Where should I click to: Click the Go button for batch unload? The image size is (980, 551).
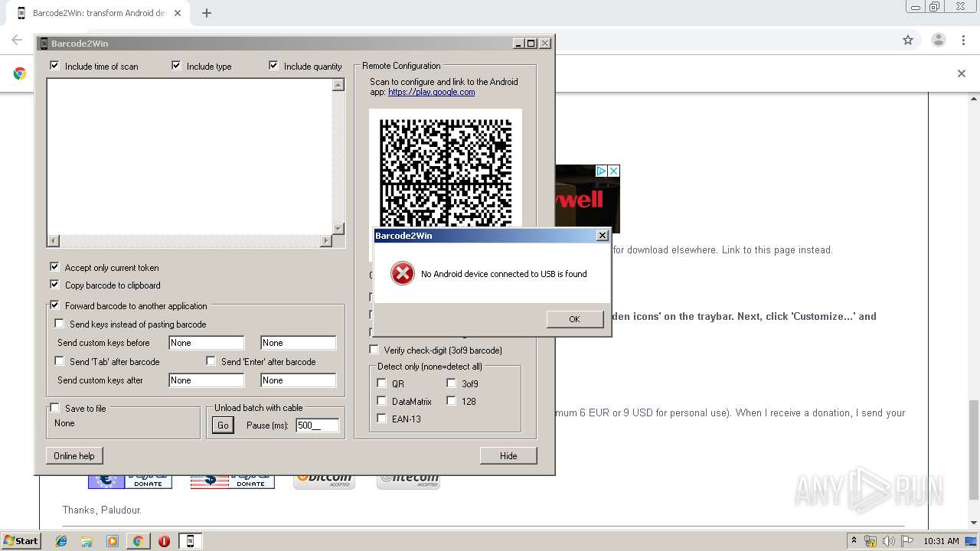pyautogui.click(x=222, y=425)
